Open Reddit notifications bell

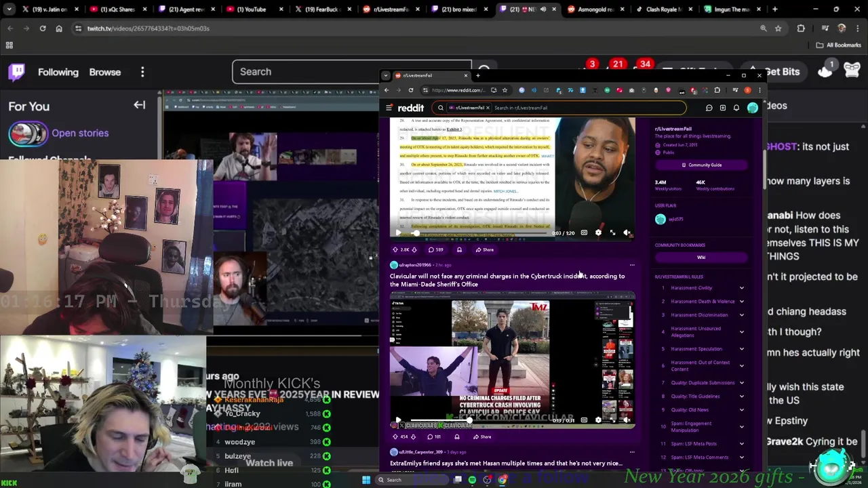pyautogui.click(x=736, y=108)
